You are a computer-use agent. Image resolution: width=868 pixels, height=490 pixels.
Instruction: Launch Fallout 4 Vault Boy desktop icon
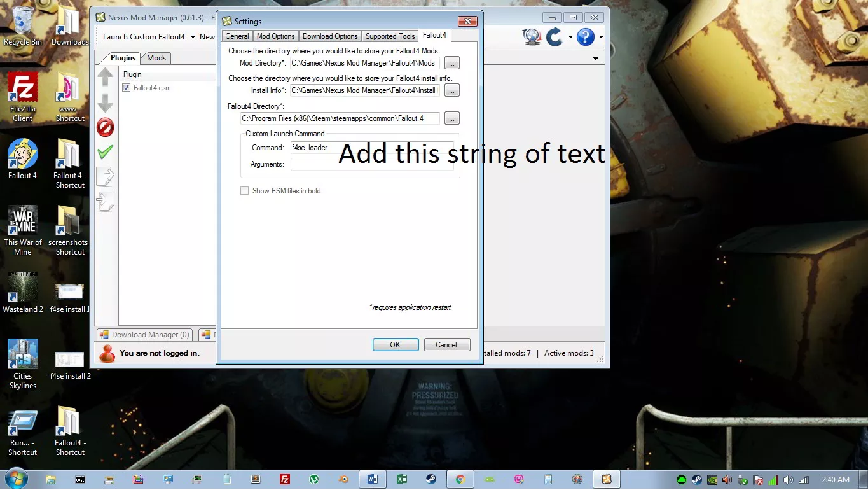pyautogui.click(x=23, y=159)
